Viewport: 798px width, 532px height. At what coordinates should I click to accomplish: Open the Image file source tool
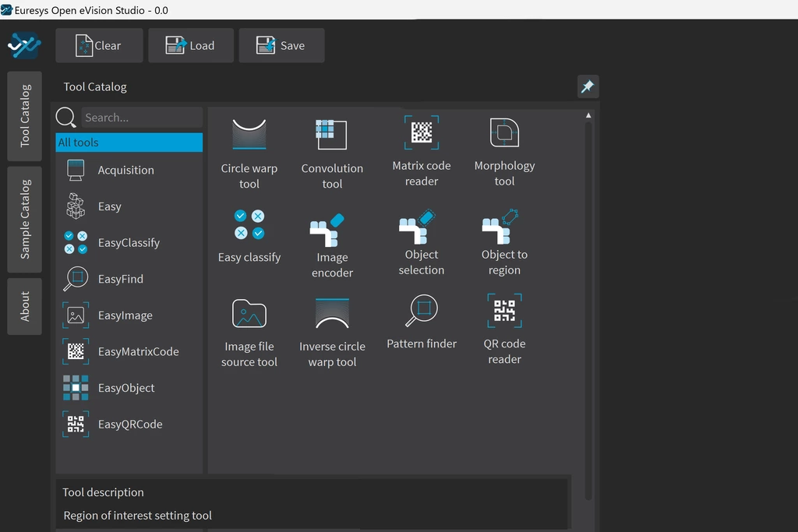click(x=249, y=314)
